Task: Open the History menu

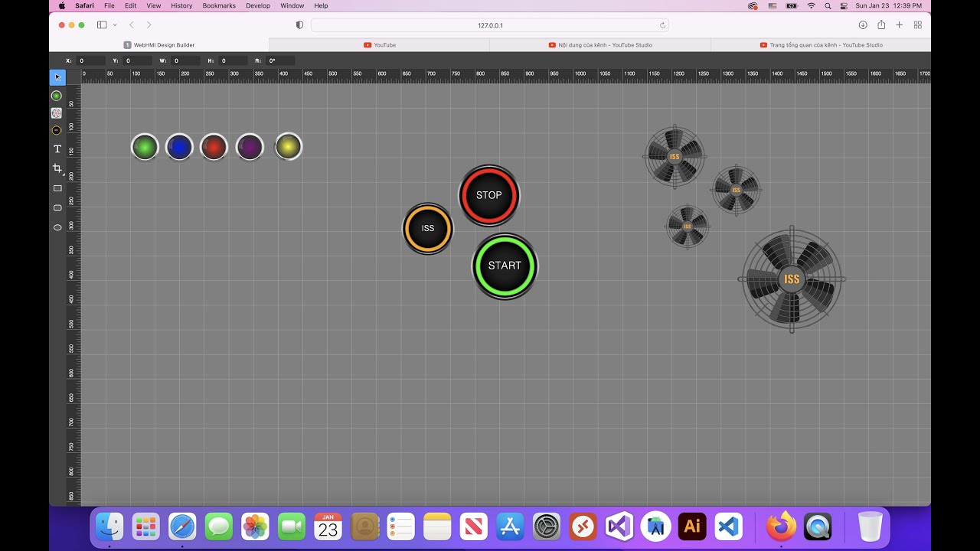Action: [181, 5]
